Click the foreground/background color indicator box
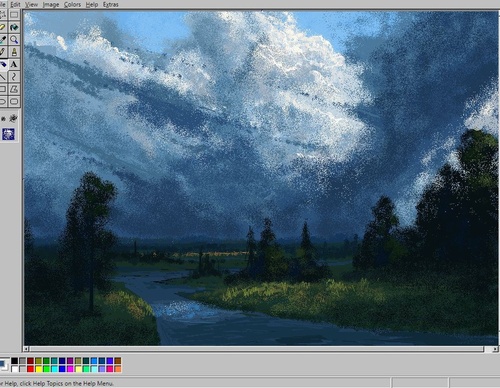 tap(4, 365)
